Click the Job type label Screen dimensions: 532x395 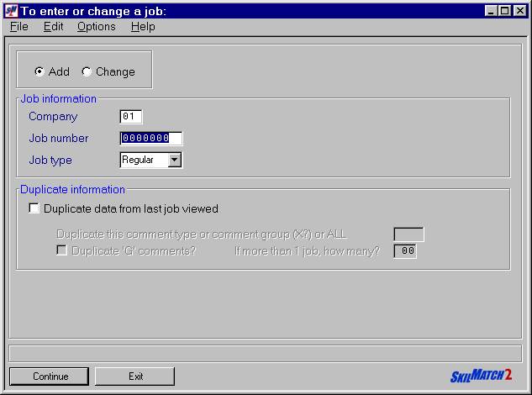click(50, 160)
